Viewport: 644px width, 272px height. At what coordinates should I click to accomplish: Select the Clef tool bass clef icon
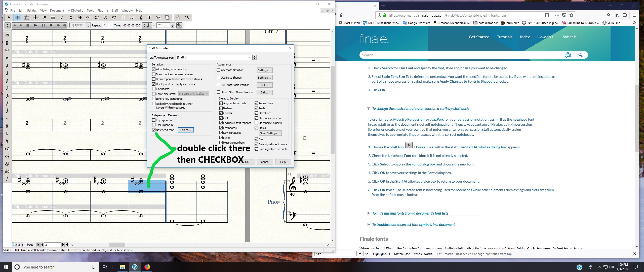[x=44, y=17]
